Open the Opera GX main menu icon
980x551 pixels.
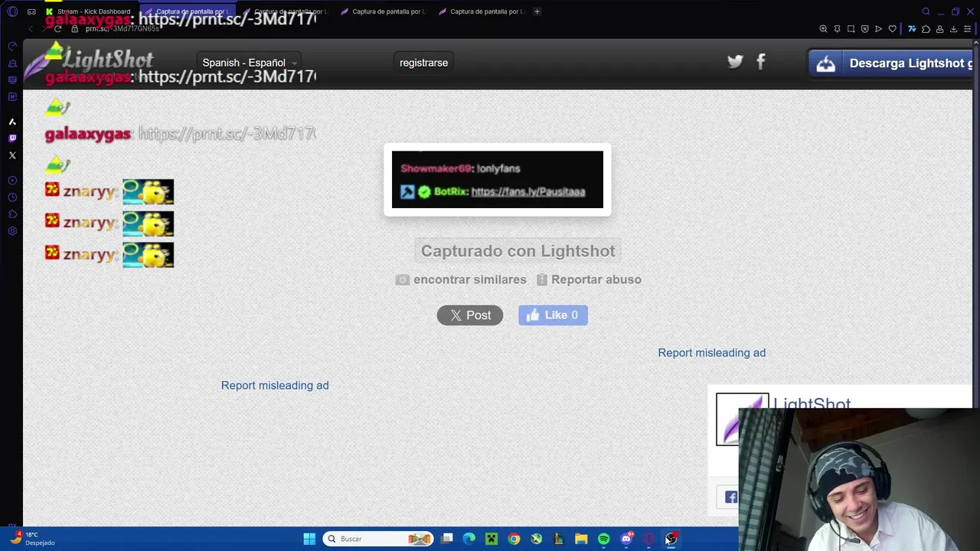(12, 11)
